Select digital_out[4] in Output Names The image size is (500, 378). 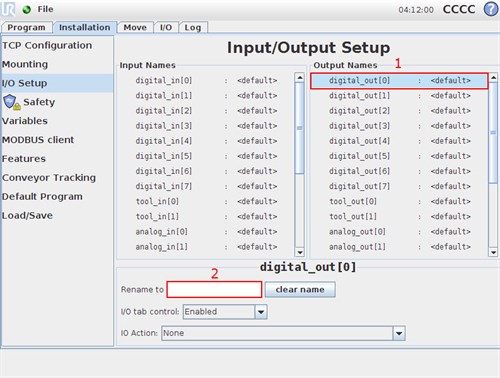[399, 141]
